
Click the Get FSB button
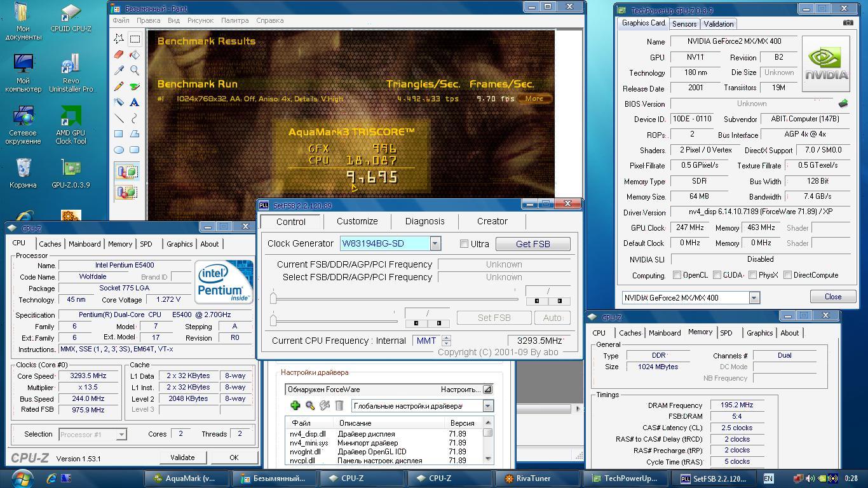pyautogui.click(x=532, y=243)
